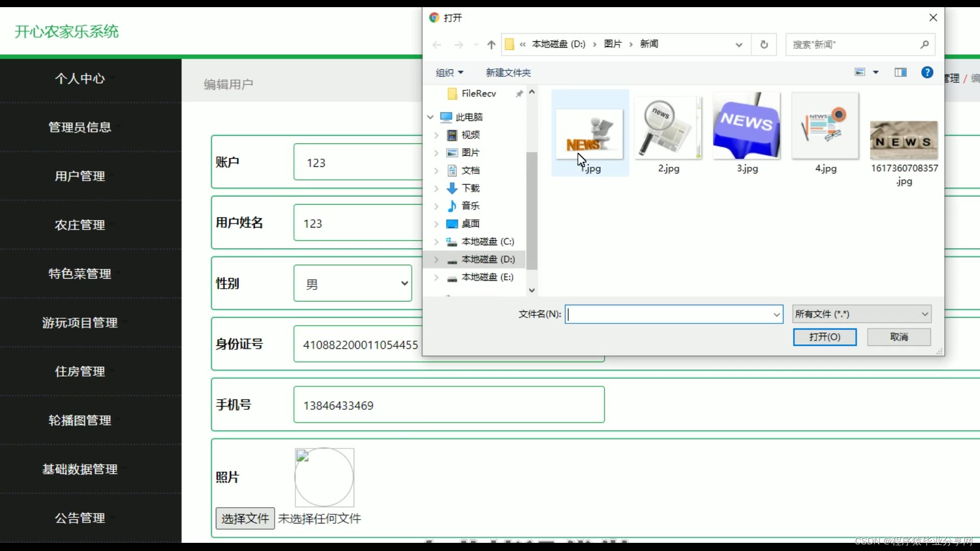Toggle the preview pane icon
This screenshot has height=551, width=980.
tap(900, 72)
